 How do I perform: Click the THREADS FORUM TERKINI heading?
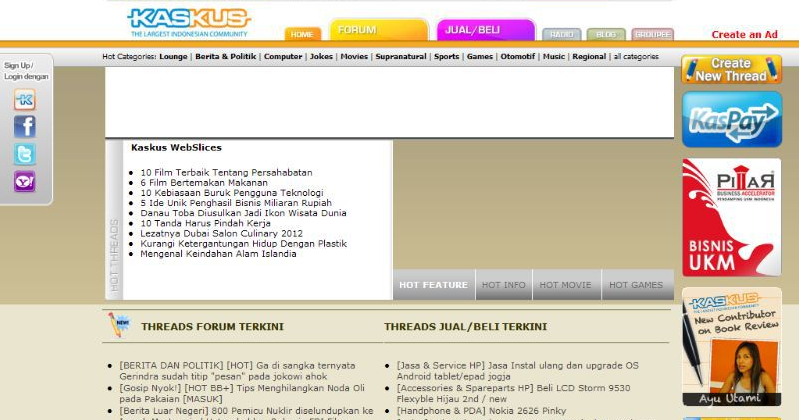coord(212,327)
